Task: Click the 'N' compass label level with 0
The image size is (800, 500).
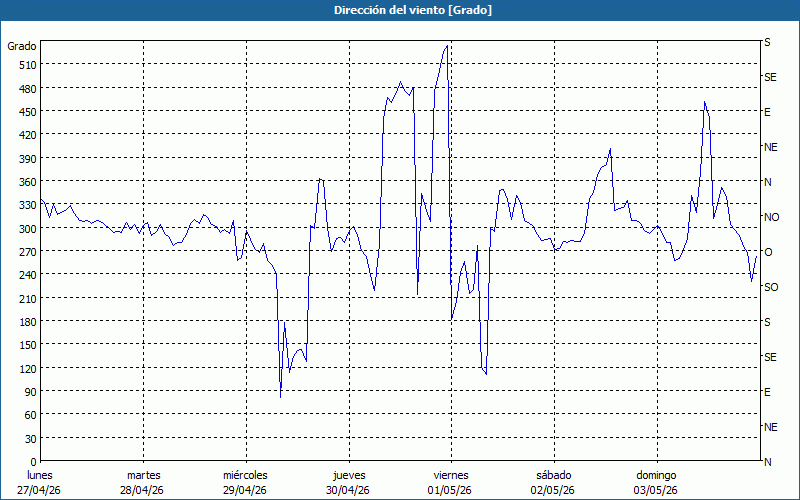Action: pyautogui.click(x=768, y=462)
